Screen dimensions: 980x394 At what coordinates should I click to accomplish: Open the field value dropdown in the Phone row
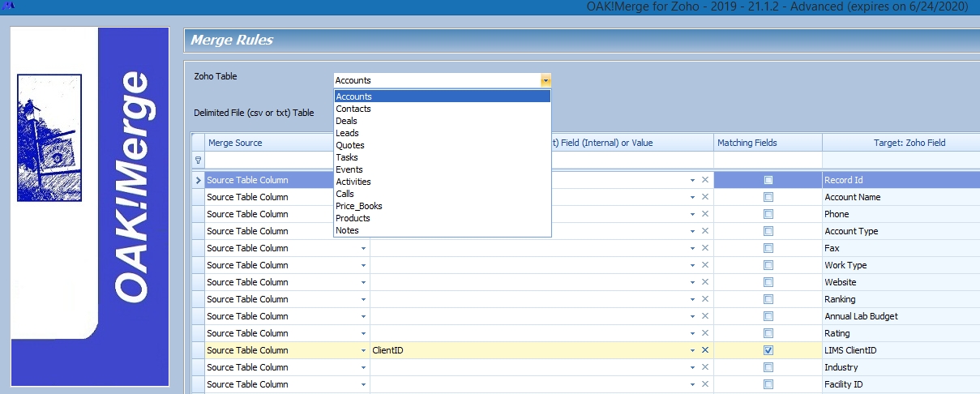coord(692,214)
